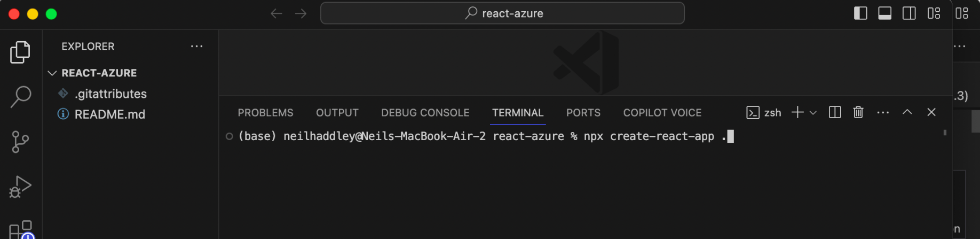Open Explorer views and more actions menu
980x239 pixels.
click(x=196, y=47)
